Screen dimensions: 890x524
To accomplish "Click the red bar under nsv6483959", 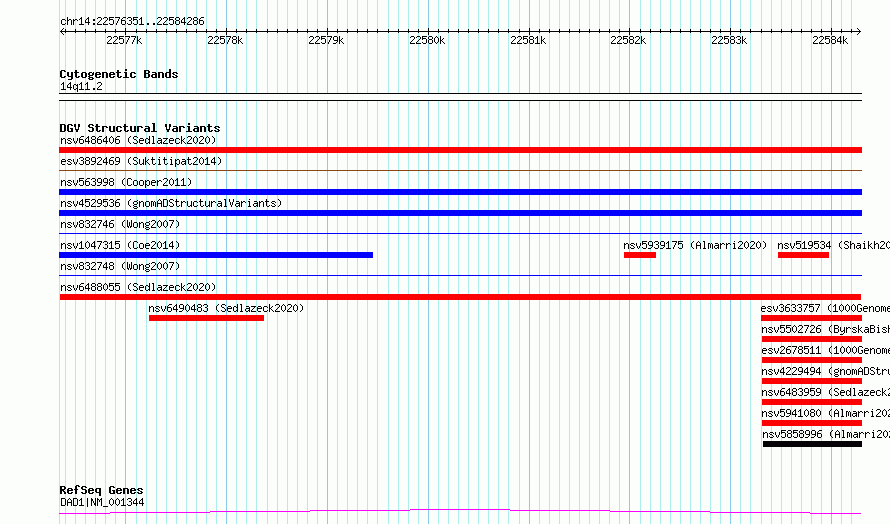I will click(812, 402).
